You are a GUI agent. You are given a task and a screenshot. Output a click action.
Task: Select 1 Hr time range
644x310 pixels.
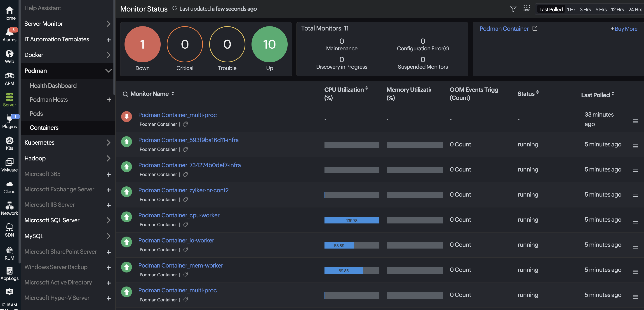[571, 9]
